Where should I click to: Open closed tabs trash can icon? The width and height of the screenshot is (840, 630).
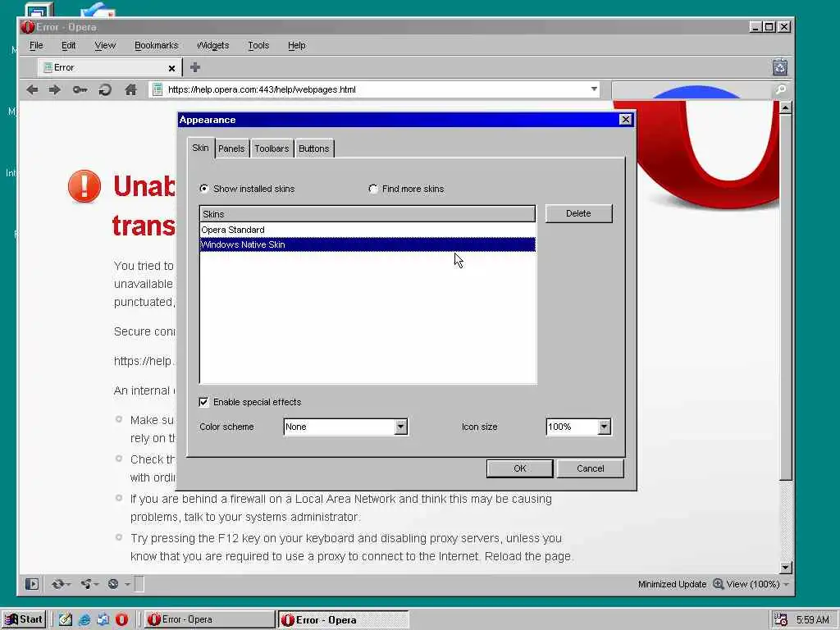pyautogui.click(x=780, y=67)
